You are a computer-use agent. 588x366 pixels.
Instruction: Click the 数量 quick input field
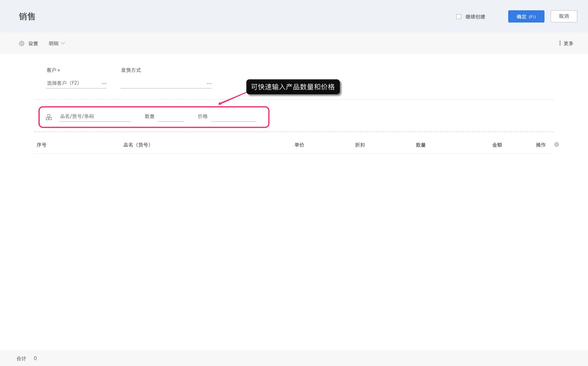[171, 117]
